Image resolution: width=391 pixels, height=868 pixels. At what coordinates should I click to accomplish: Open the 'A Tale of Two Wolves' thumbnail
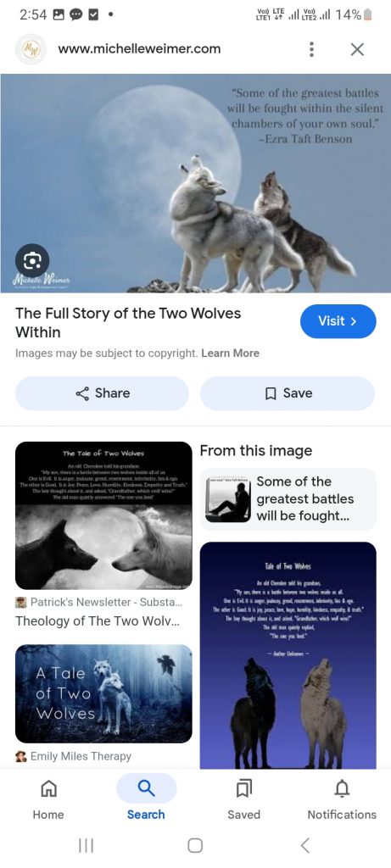point(103,693)
